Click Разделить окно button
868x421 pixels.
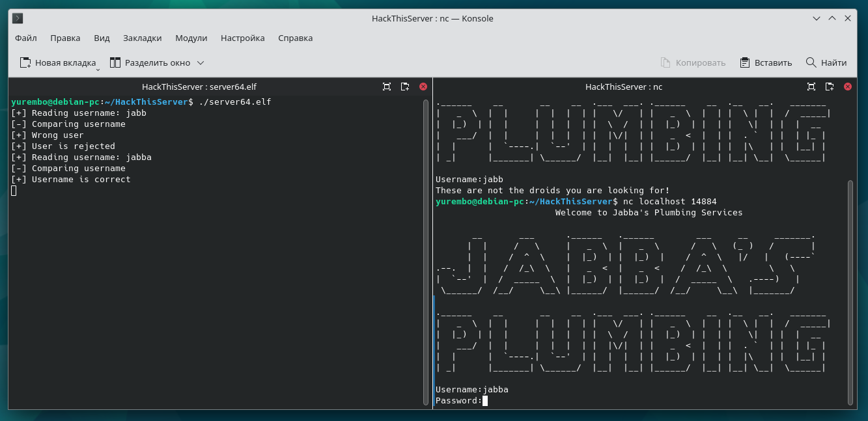150,62
